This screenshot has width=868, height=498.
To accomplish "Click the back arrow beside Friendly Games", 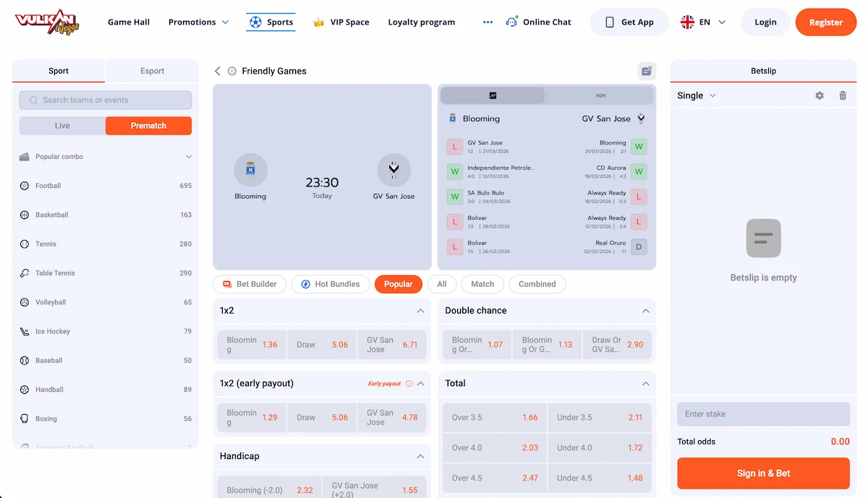I will tap(217, 71).
